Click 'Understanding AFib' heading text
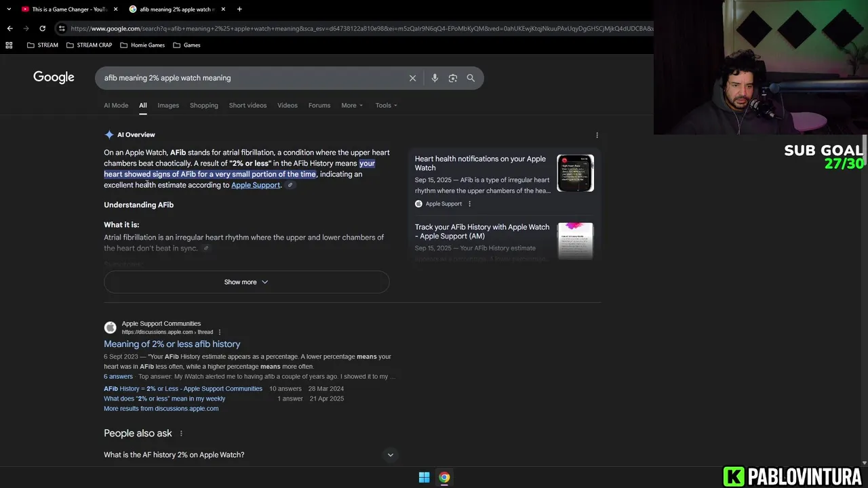Viewport: 868px width, 488px height. [x=139, y=205]
